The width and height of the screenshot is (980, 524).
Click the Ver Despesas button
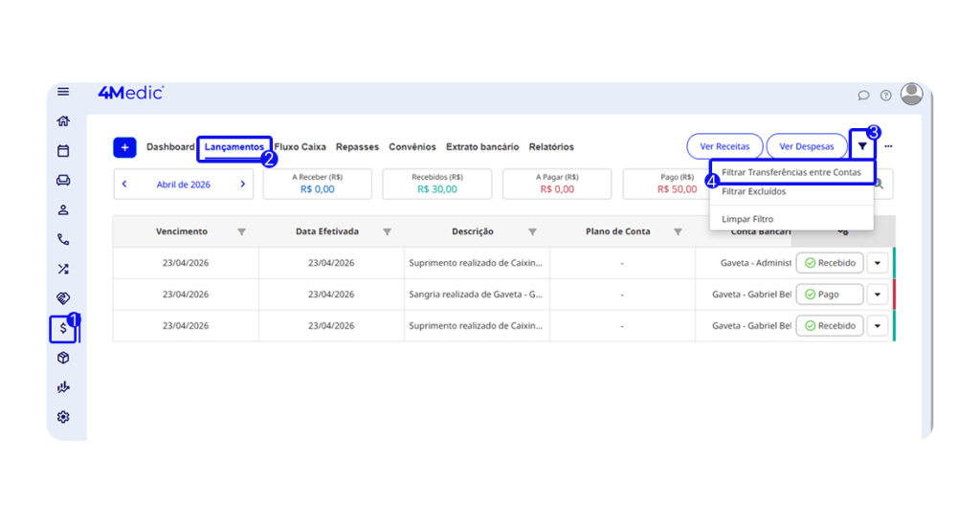[x=807, y=146]
